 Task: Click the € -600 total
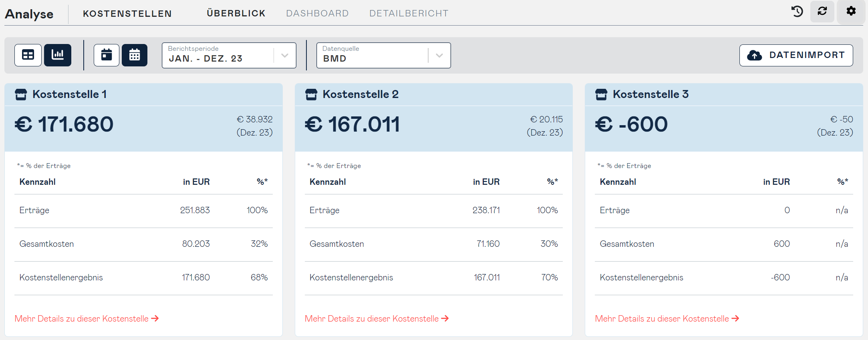(x=632, y=124)
